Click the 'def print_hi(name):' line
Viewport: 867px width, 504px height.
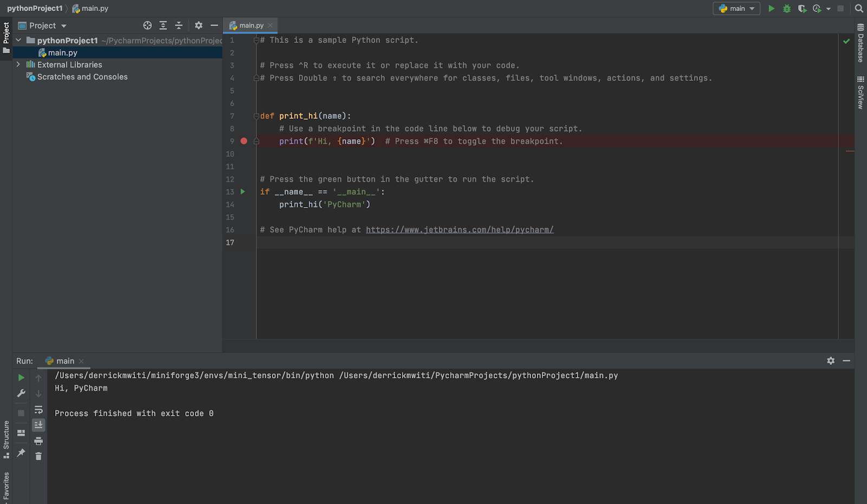click(x=306, y=116)
